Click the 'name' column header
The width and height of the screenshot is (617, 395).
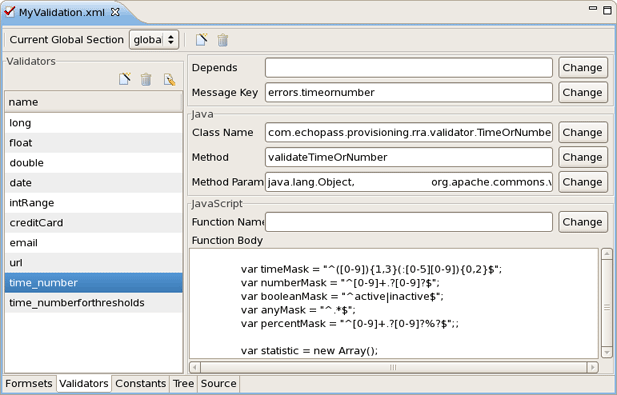[93, 102]
